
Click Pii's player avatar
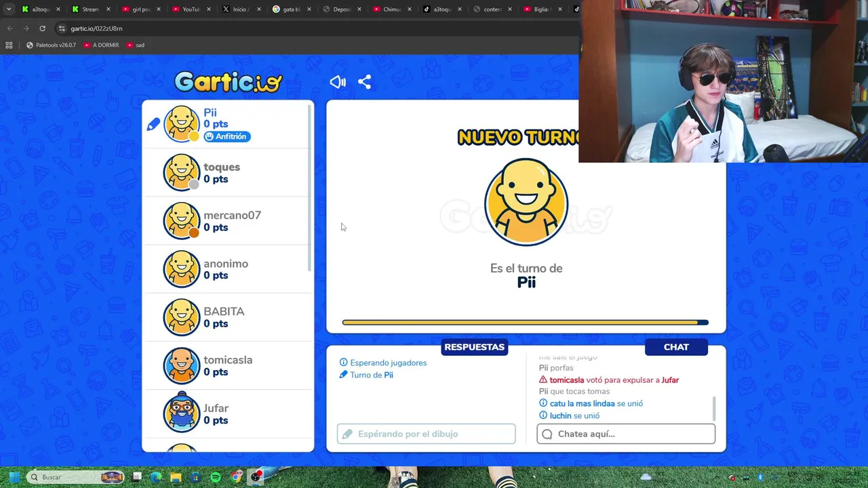182,124
